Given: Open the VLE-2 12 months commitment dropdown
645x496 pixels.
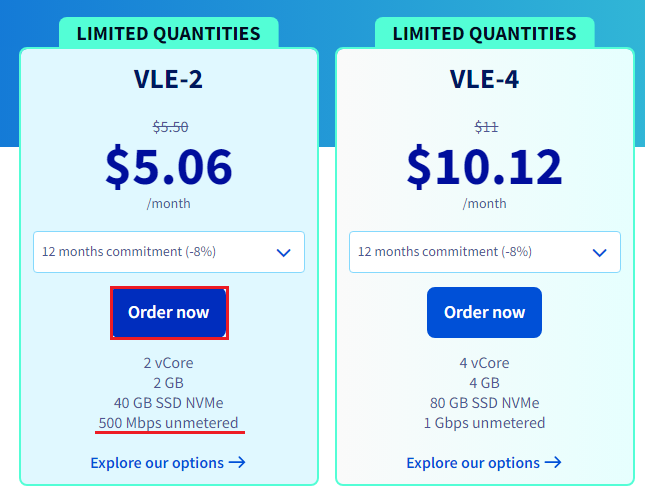Looking at the screenshot, I should click(x=168, y=252).
